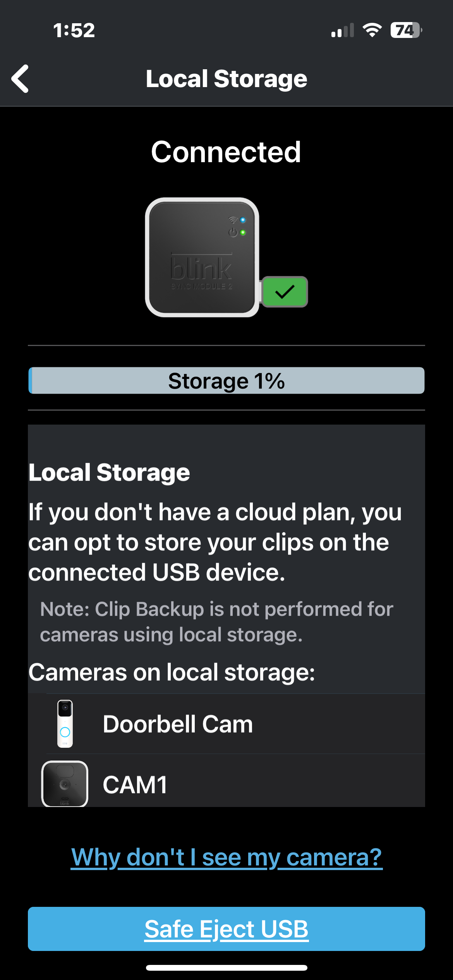Tap the Clip Backup note text
The image size is (453, 980).
[x=217, y=622]
